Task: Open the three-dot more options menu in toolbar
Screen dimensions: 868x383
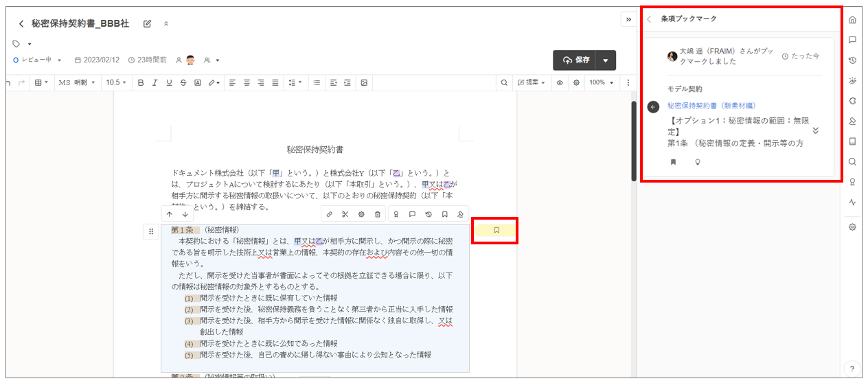Action: (x=628, y=82)
